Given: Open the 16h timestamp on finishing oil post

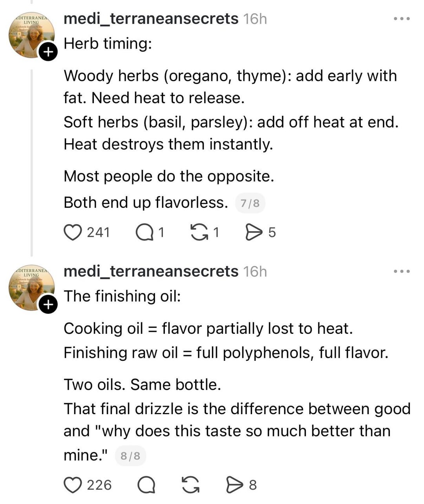Looking at the screenshot, I should (x=255, y=271).
